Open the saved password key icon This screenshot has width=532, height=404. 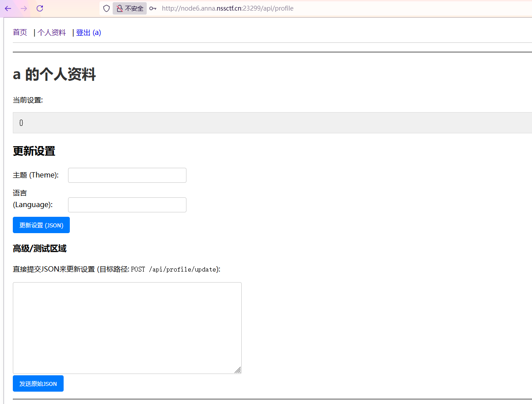pos(153,8)
